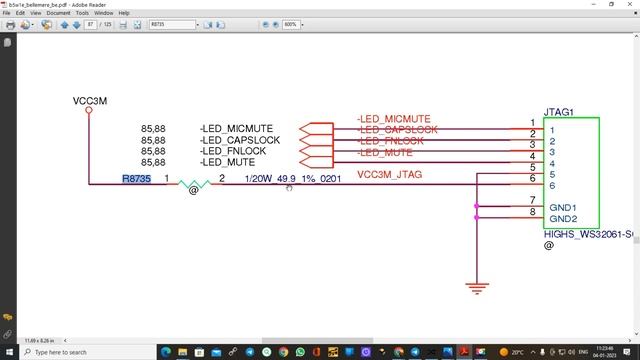Click the taskbar search box
Image resolution: width=640 pixels, height=360 pixels.
coord(88,352)
